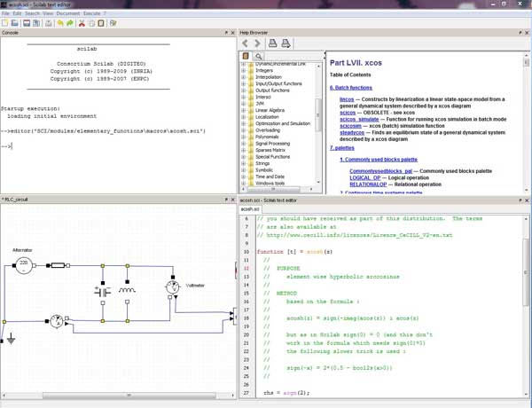Expand the Interpolation help tree node

(x=243, y=77)
